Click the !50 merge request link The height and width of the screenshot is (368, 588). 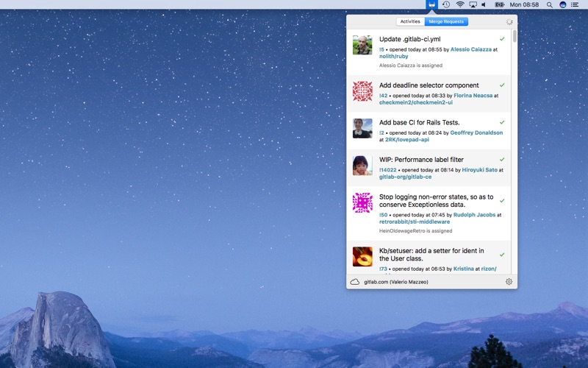tap(383, 215)
